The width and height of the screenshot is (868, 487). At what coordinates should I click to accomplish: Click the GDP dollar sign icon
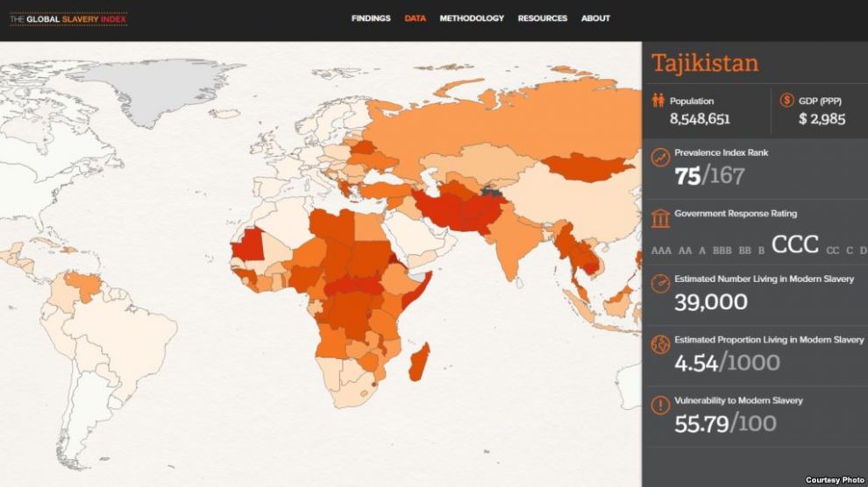(786, 102)
